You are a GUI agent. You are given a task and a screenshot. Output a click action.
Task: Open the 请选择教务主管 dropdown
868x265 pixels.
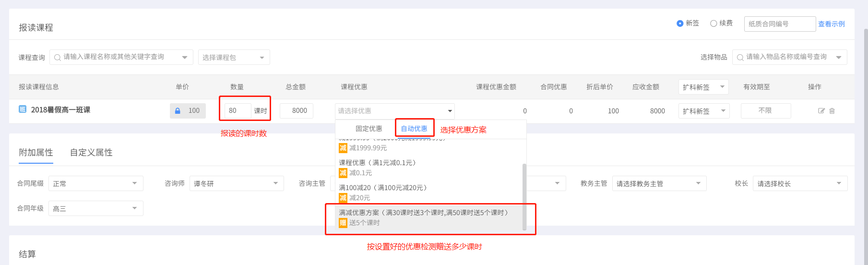(659, 183)
